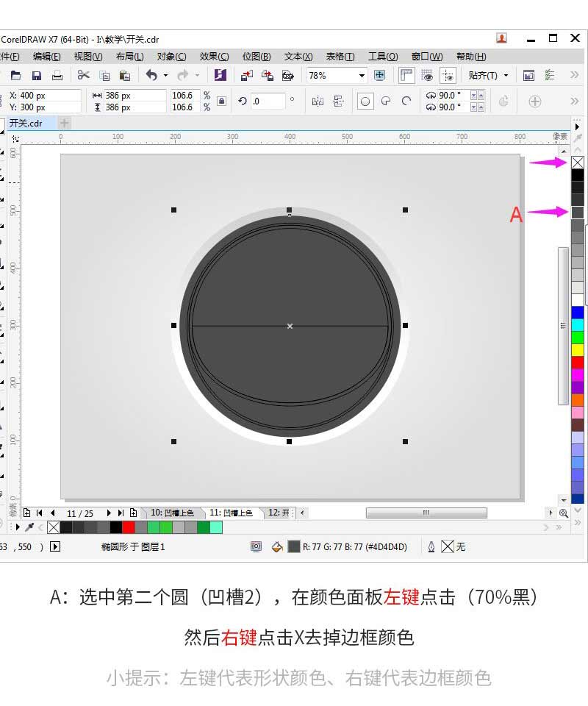
Task: Click the Undo arrow icon
Action: [x=151, y=75]
